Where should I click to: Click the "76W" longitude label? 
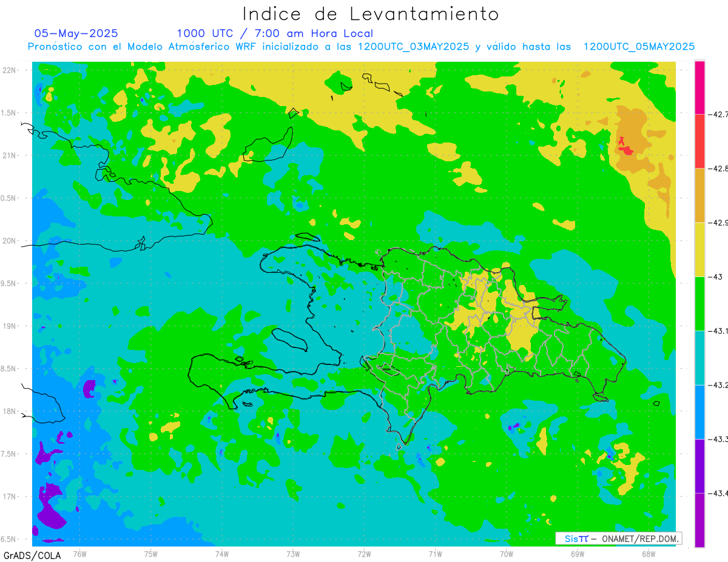79,554
